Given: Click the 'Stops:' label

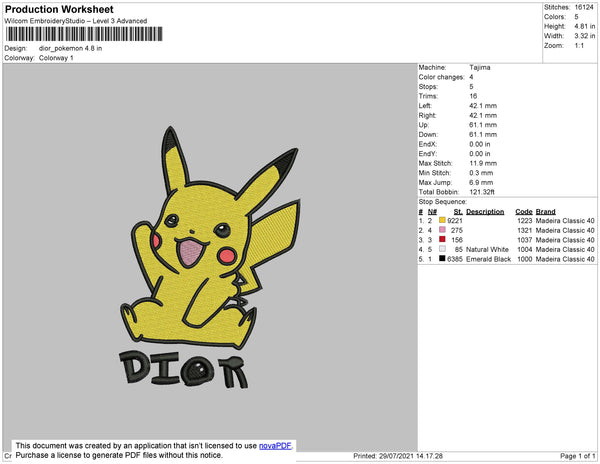Looking at the screenshot, I should click(428, 87).
